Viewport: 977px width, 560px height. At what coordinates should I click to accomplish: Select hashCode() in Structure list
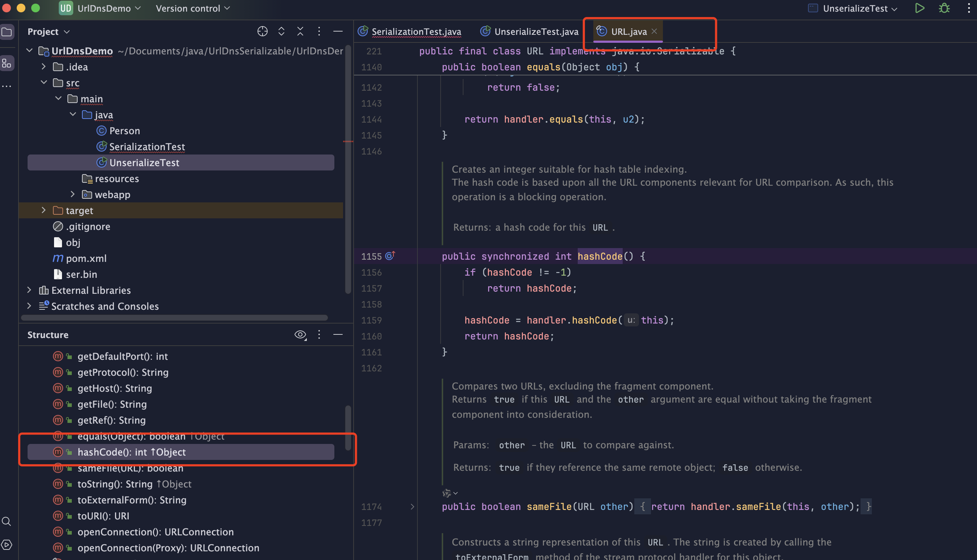pyautogui.click(x=181, y=452)
